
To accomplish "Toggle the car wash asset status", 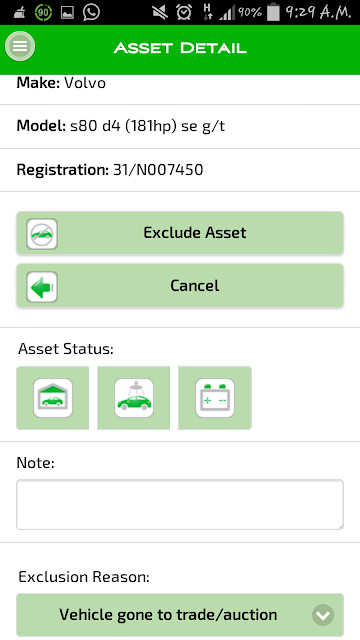I will (133, 398).
